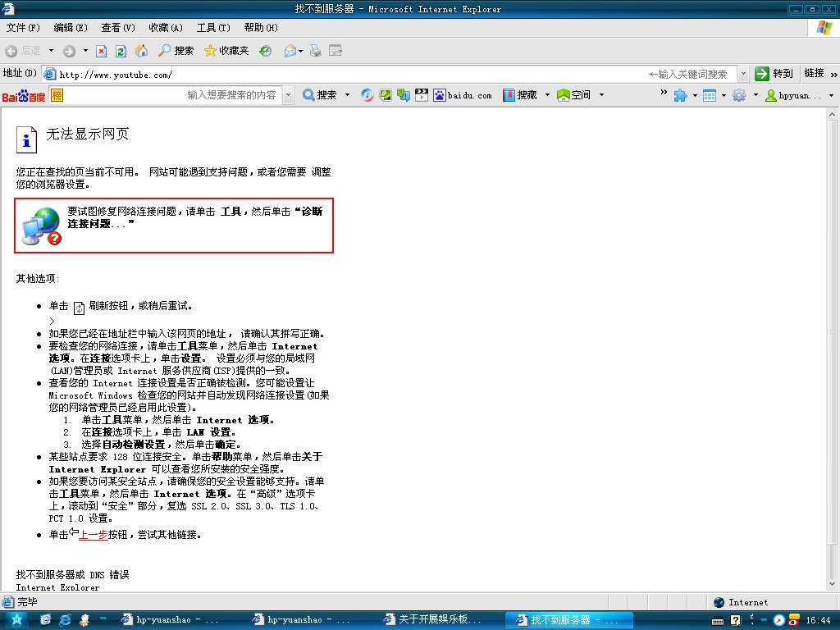Click the Stop loading icon
The height and width of the screenshot is (630, 840).
point(102,51)
